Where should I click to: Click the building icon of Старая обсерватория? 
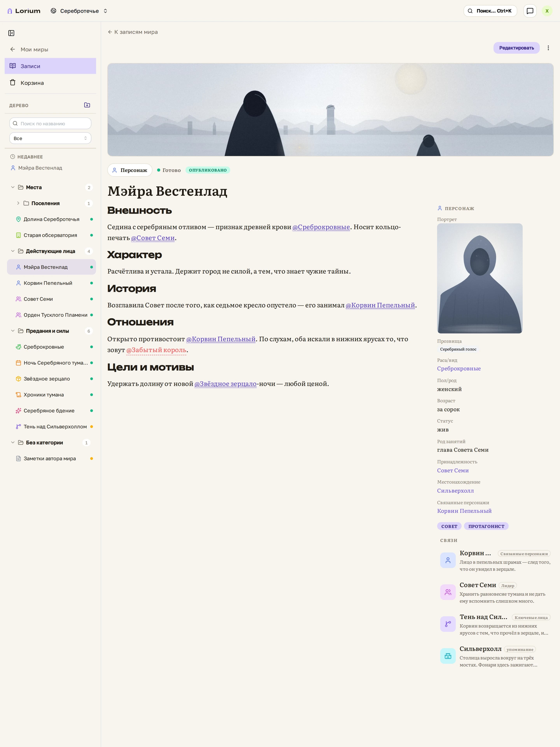point(18,235)
